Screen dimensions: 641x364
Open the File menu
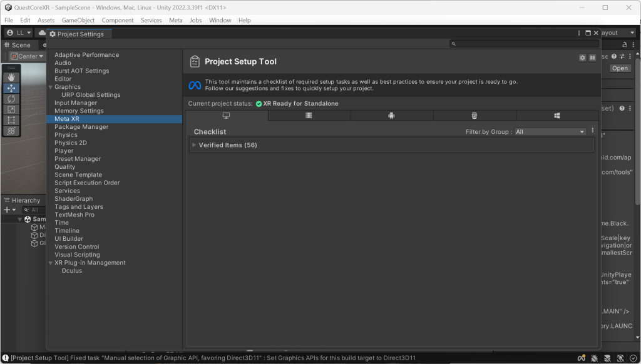coord(9,20)
